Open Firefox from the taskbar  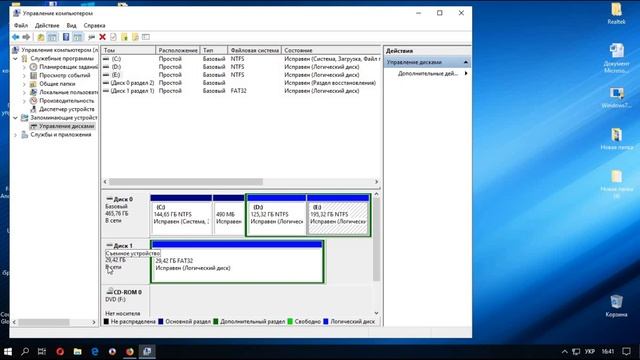point(129,351)
